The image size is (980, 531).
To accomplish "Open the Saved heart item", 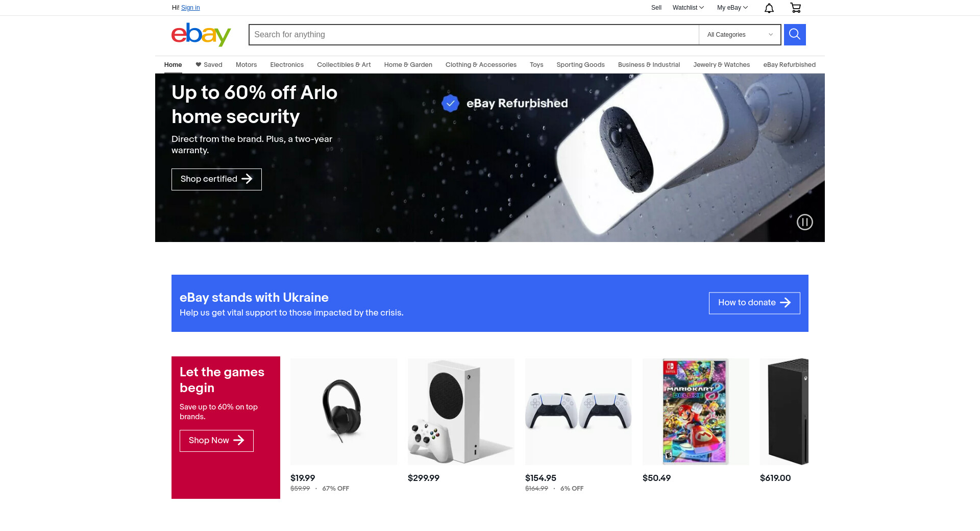I will point(209,65).
